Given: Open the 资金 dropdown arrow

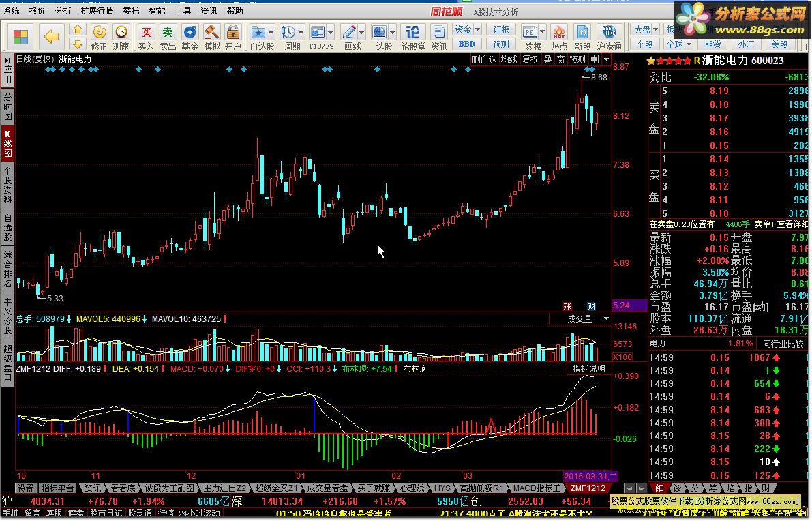Looking at the screenshot, I should click(x=477, y=29).
